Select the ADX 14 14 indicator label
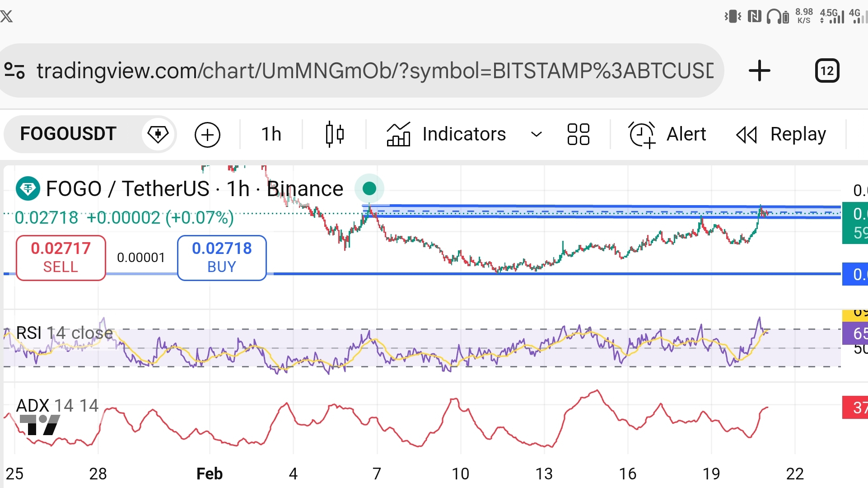Viewport: 868px width, 488px height. pyautogui.click(x=57, y=405)
